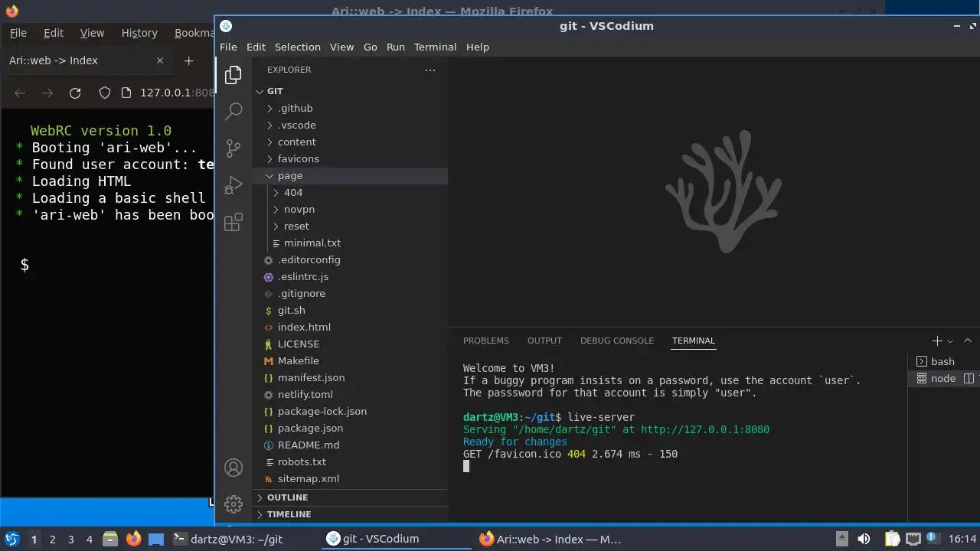Open the Run menu
Screen dimensions: 980x551
396,47
